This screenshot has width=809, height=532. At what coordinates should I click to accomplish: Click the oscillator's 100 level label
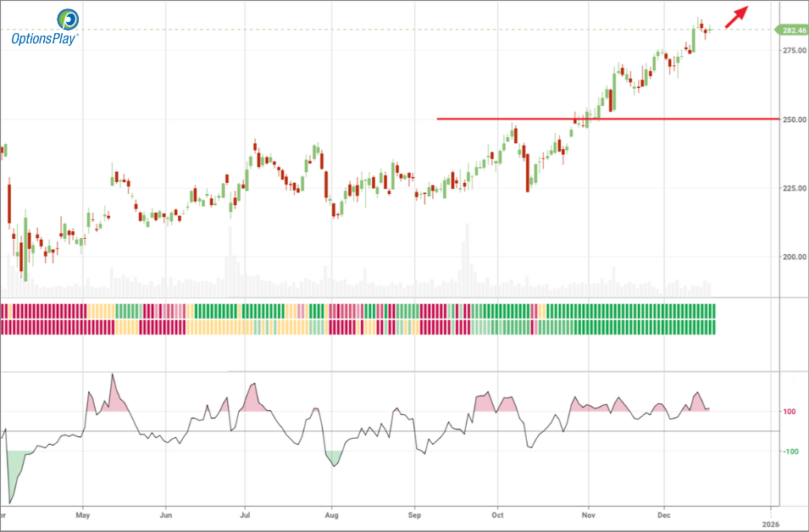click(x=788, y=413)
